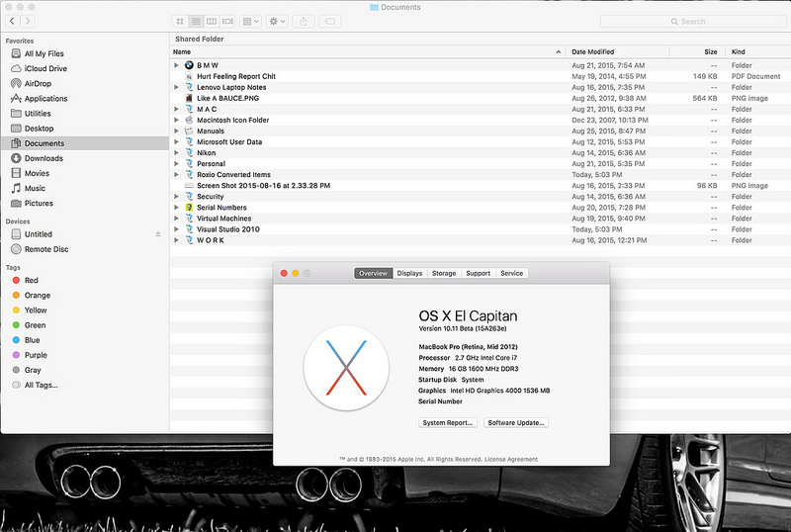791x532 pixels.
Task: Select Hurt Feeling Report Chit PDF
Action: tap(236, 76)
